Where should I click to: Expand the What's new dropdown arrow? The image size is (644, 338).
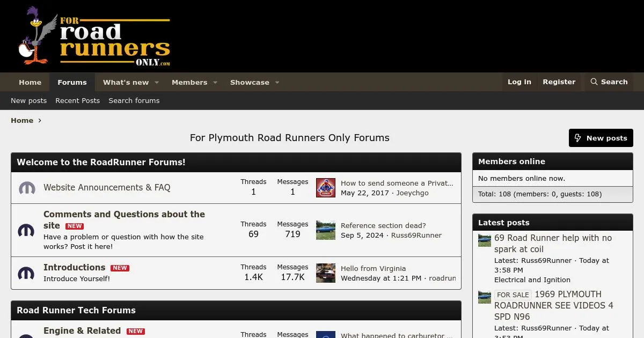point(157,83)
